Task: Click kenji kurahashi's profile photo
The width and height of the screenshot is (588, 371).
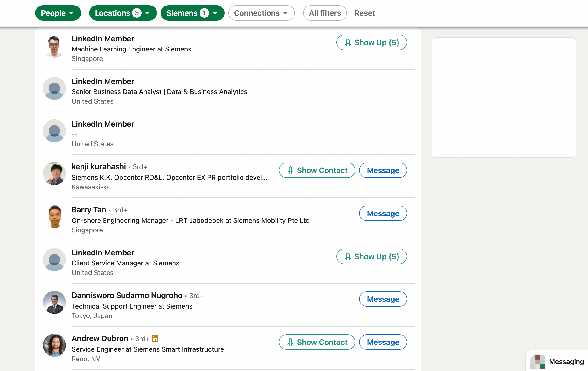Action: coord(54,174)
